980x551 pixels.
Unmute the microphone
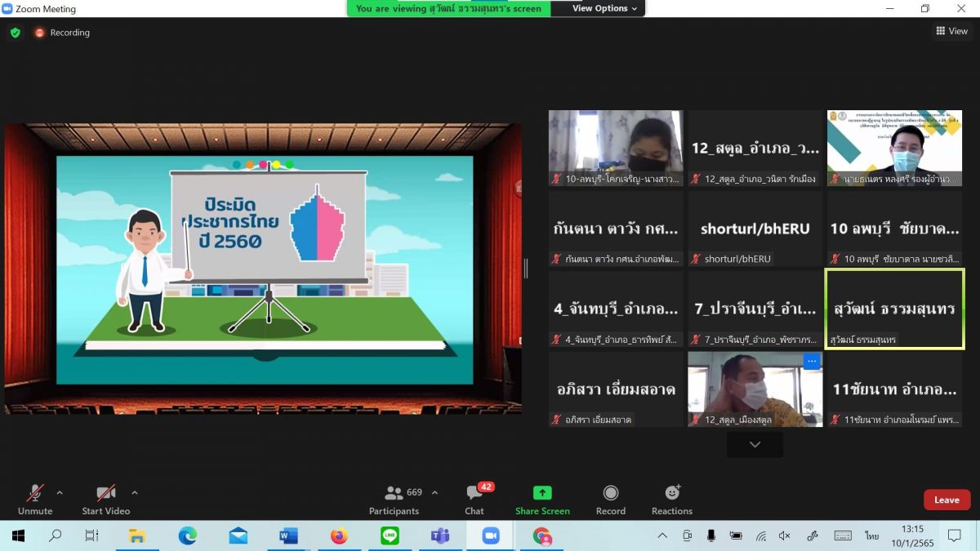(35, 500)
